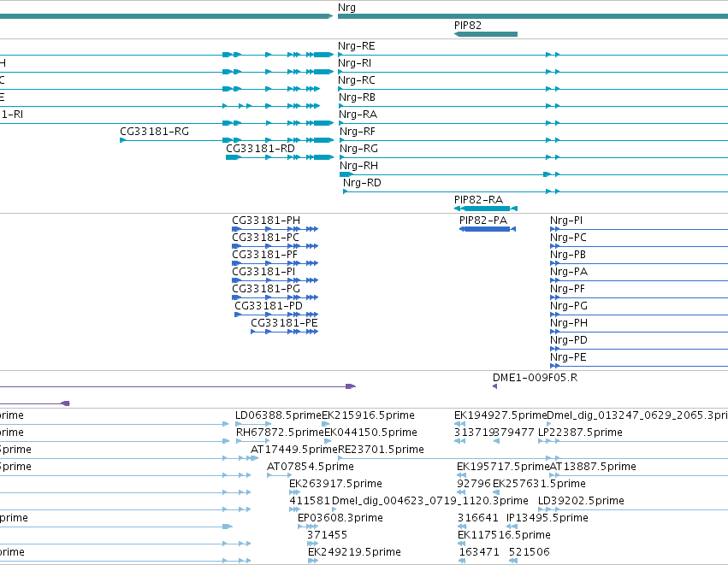
Task: Click the PIP82-PA protein glyph
Action: [488, 229]
